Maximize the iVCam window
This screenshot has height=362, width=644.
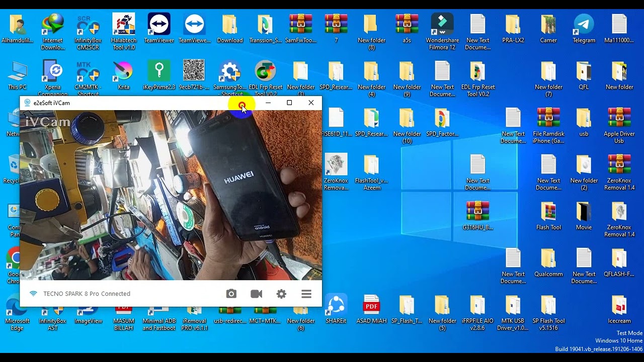click(x=289, y=103)
